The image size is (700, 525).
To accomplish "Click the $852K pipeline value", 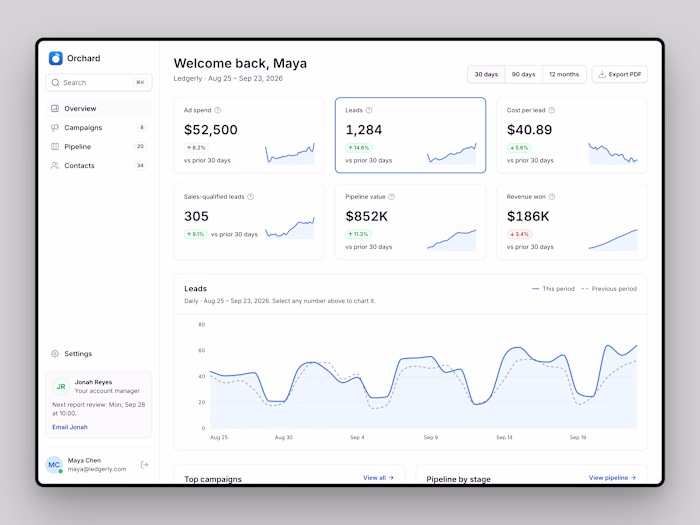I will tap(367, 217).
